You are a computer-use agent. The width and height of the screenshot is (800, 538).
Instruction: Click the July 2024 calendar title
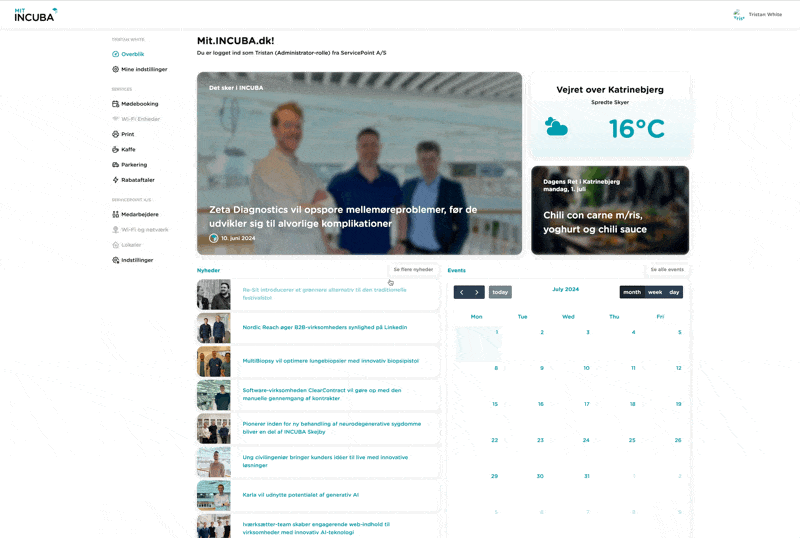566,289
